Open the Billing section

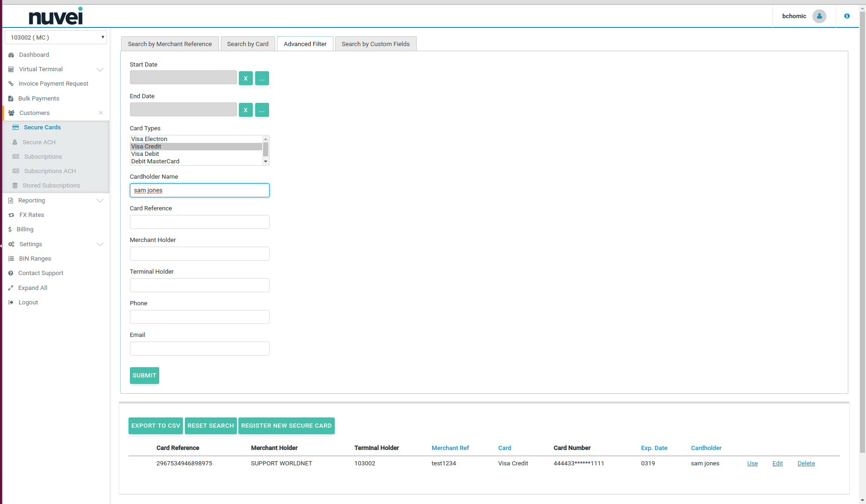pos(25,229)
